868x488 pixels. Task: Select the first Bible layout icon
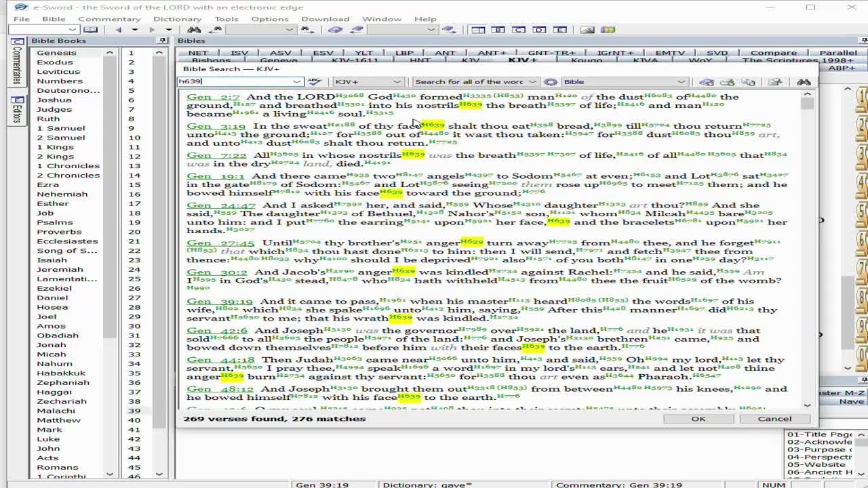pos(478,30)
